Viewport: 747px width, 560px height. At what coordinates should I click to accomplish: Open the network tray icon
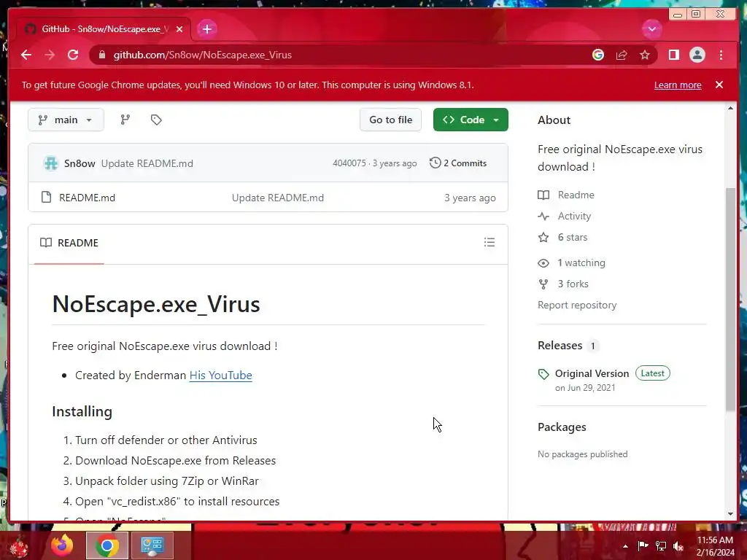point(661,545)
